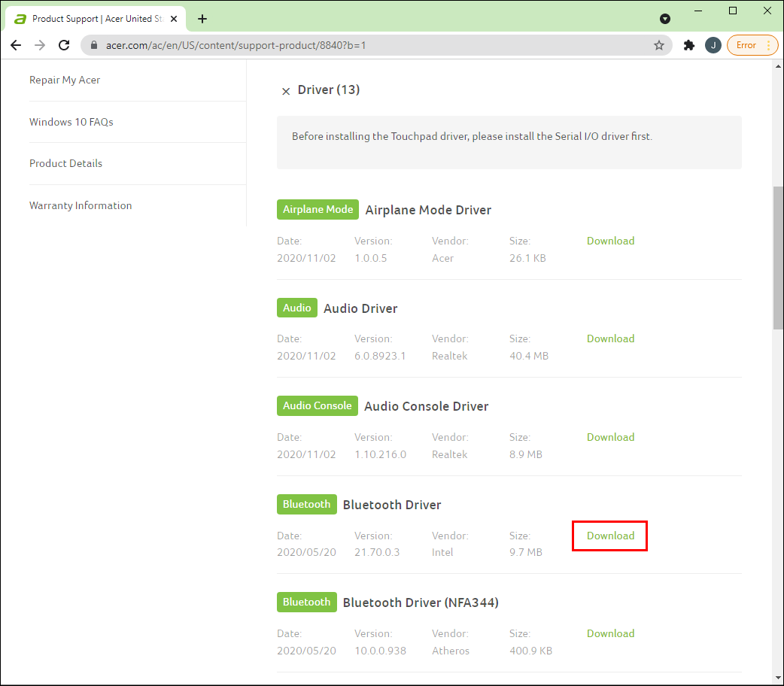Open Warranty Information sidebar link

coord(81,205)
